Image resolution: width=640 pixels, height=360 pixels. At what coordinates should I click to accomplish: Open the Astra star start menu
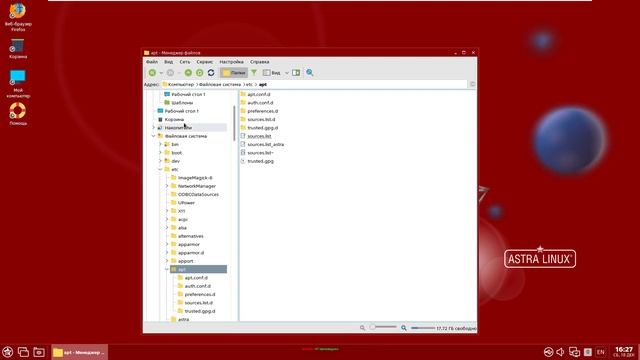[8, 352]
